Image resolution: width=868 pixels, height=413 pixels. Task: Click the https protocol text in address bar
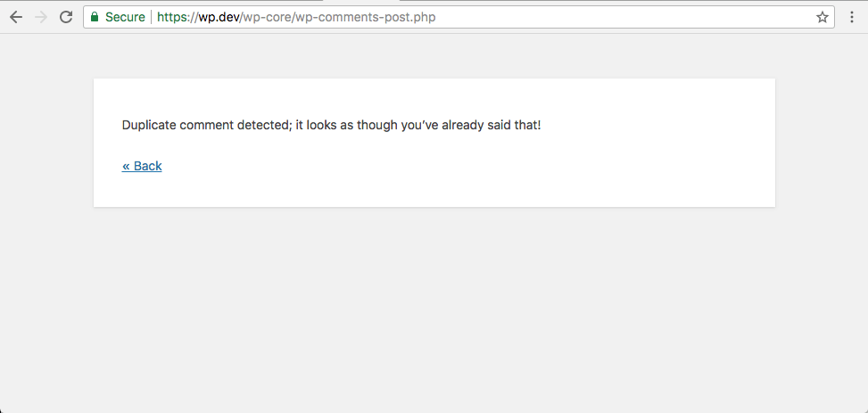coord(173,17)
